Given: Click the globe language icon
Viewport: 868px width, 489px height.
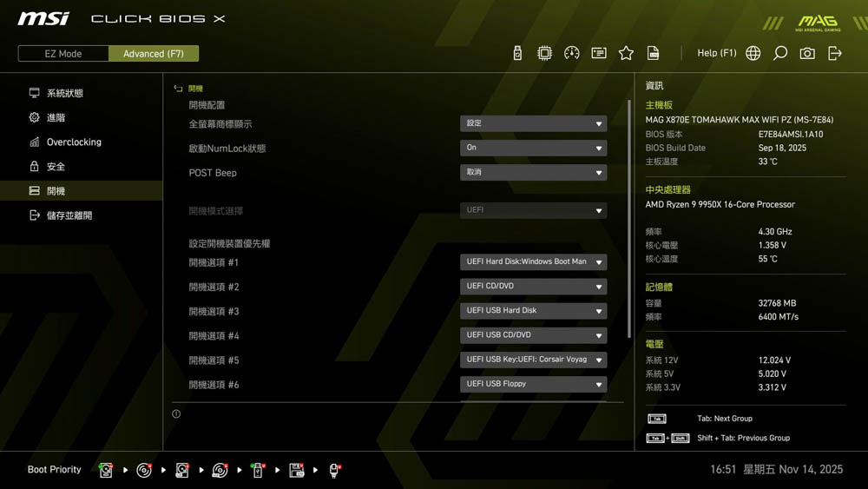Looking at the screenshot, I should pyautogui.click(x=753, y=53).
